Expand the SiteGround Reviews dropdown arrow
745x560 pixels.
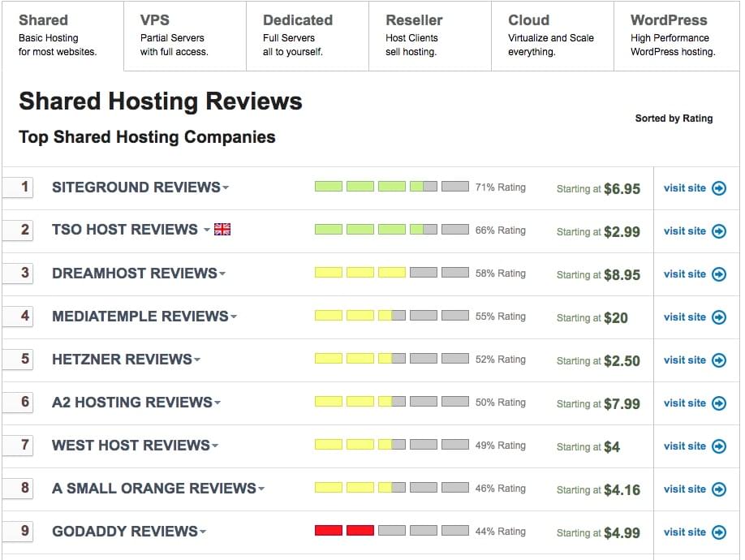click(226, 188)
